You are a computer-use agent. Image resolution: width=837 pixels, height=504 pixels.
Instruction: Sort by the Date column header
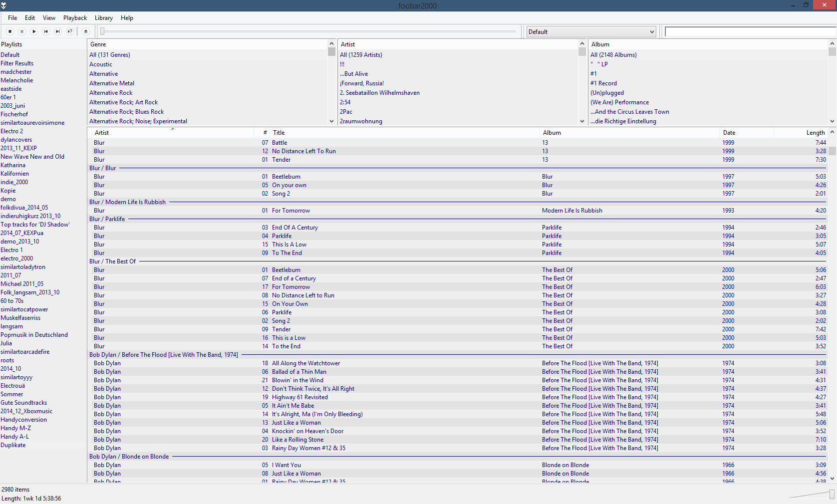pos(747,133)
